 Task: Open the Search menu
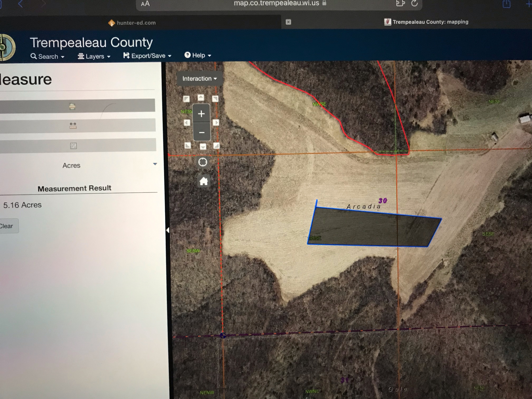47,56
